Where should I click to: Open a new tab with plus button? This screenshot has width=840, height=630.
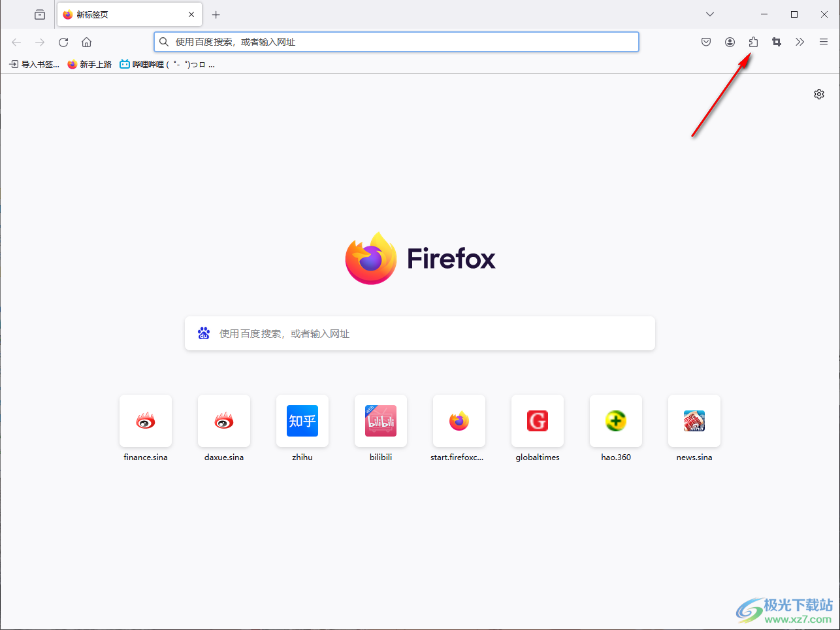point(216,14)
